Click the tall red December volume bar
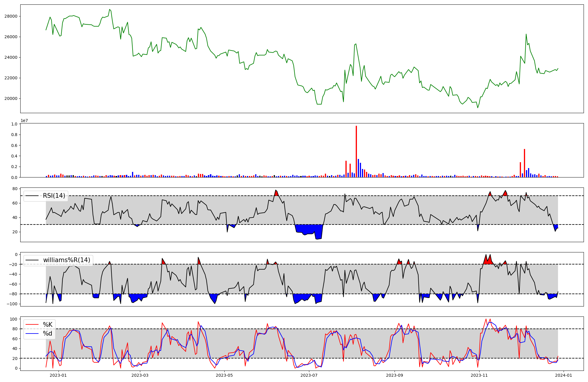Viewport: 588px width, 382px height. [x=524, y=163]
